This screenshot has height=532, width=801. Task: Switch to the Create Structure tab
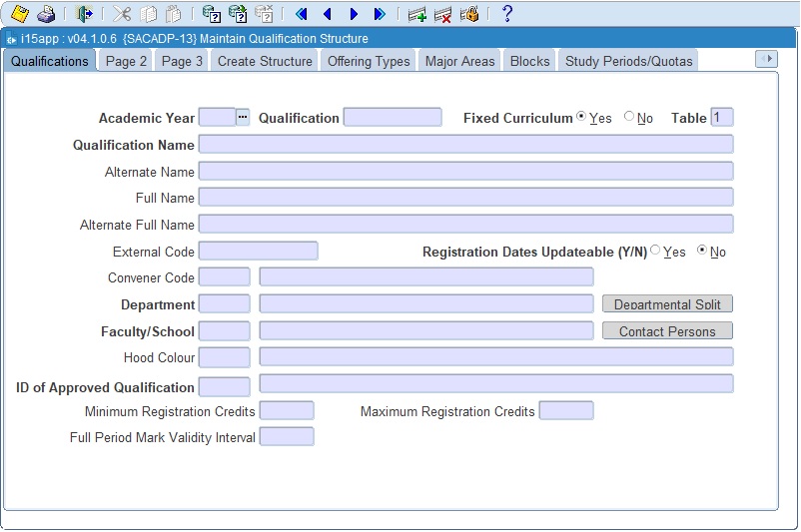[x=265, y=61]
